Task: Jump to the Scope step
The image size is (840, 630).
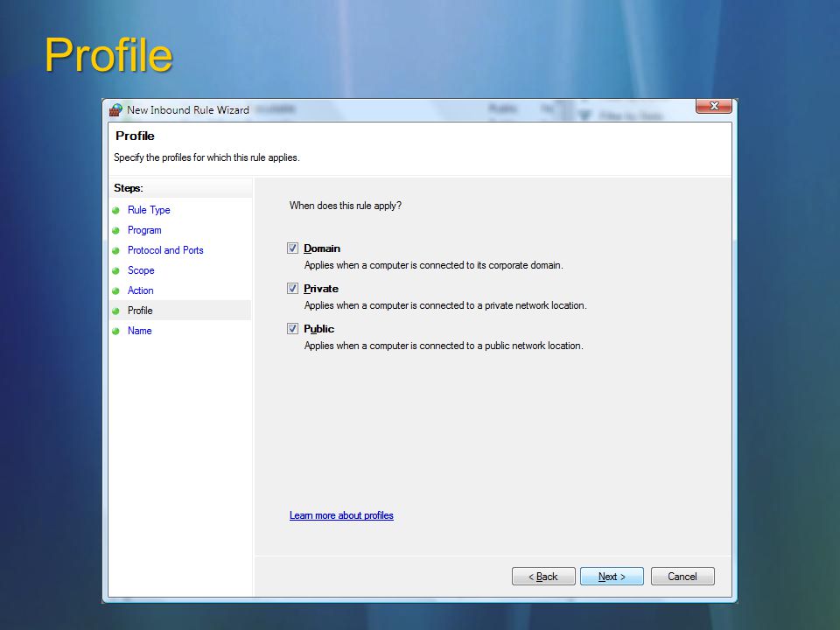Action: pos(140,270)
